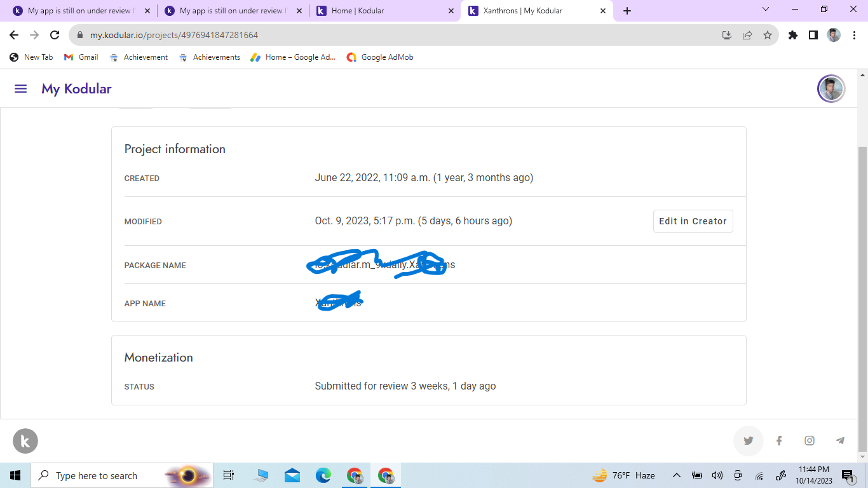Launch Microsoft Edge from taskbar

pyautogui.click(x=323, y=475)
